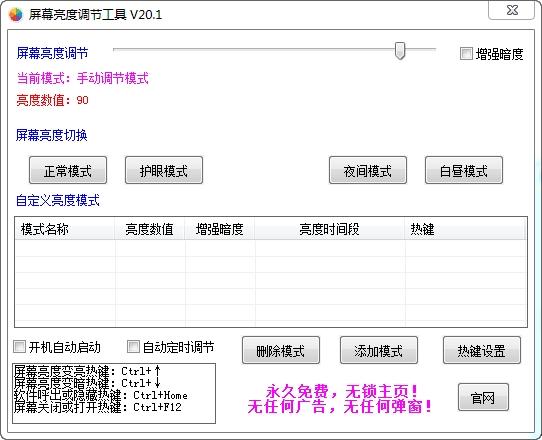Screen dimensions: 542x440
Task: Enable the 增强暗度 checkbox
Action: [466, 54]
